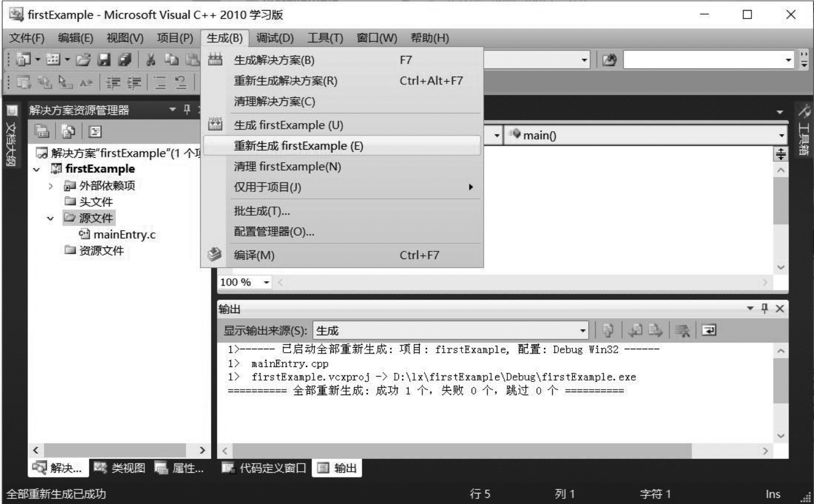Click the Display Object Member List toolbar icon
Viewport: 814px width, 504px height.
click(23, 82)
